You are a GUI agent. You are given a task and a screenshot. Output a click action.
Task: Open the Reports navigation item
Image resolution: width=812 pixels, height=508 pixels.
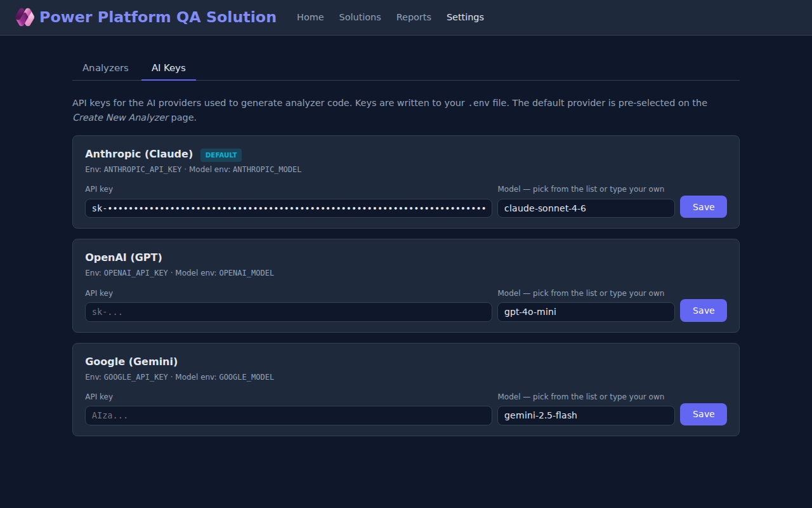[x=414, y=17]
